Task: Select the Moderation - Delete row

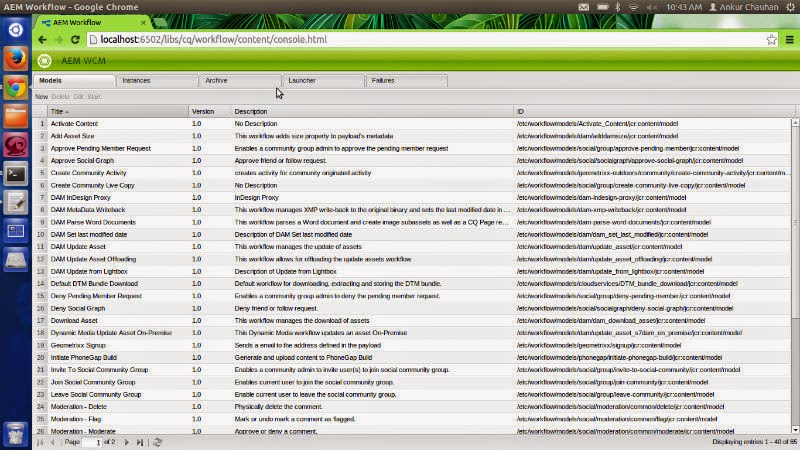Action: (412, 407)
